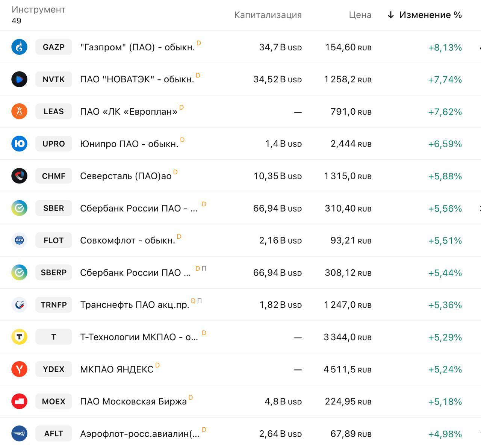Sort by Капитализация column header
The height and width of the screenshot is (448, 481).
268,15
